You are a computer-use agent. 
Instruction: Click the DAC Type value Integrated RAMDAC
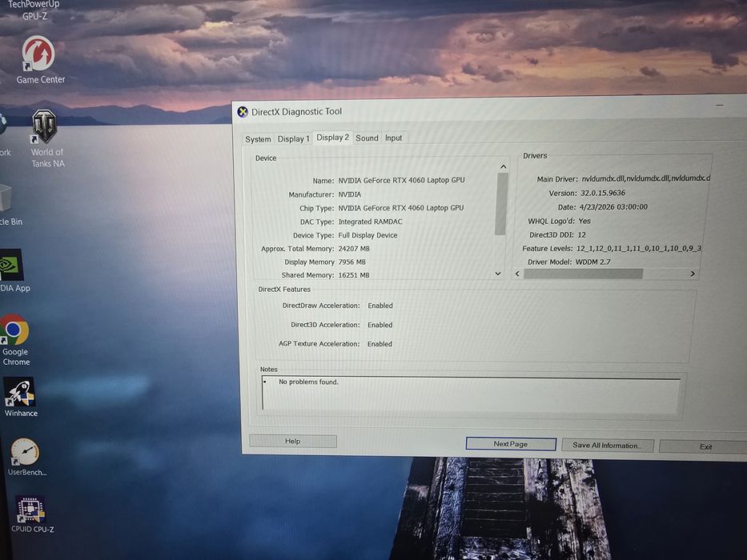point(370,222)
